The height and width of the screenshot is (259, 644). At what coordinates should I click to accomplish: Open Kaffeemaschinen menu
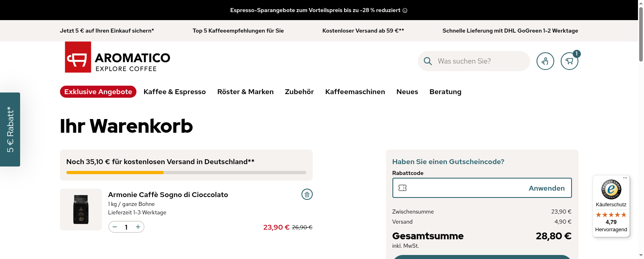(x=355, y=92)
